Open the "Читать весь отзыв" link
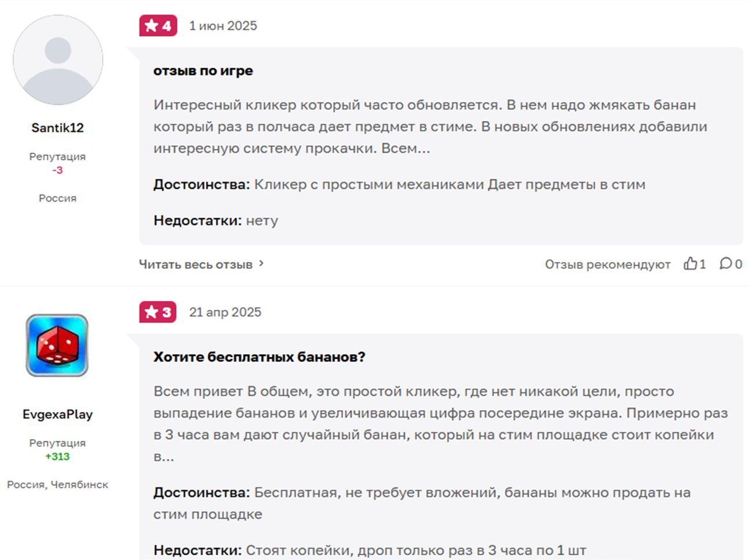 click(195, 264)
